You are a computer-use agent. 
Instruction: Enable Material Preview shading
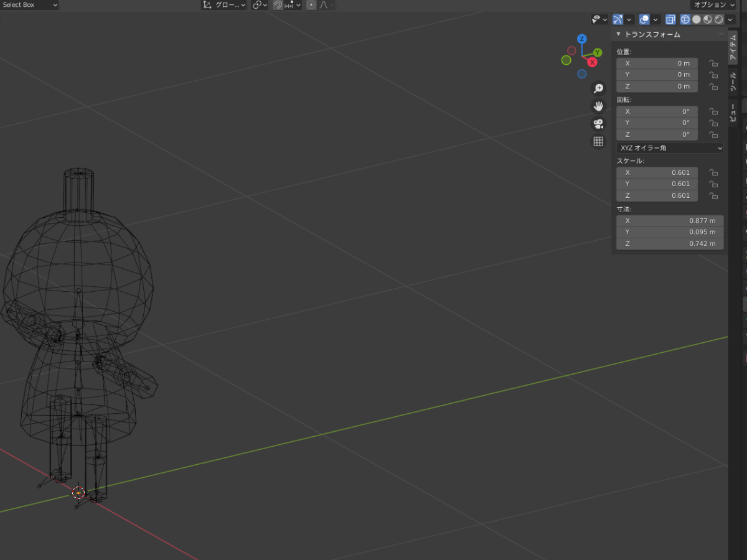point(708,19)
